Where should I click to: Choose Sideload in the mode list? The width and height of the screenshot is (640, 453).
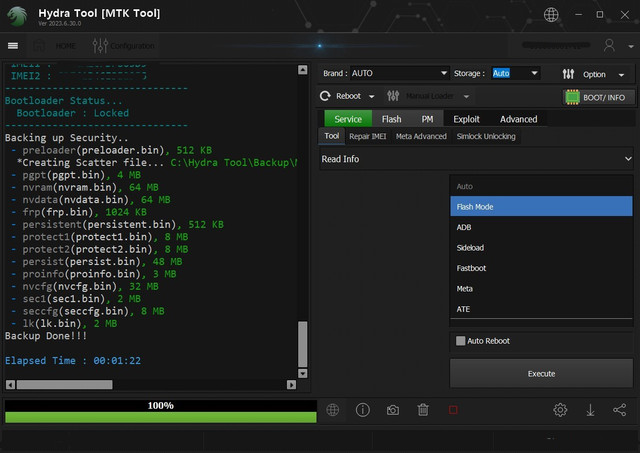[x=541, y=247]
